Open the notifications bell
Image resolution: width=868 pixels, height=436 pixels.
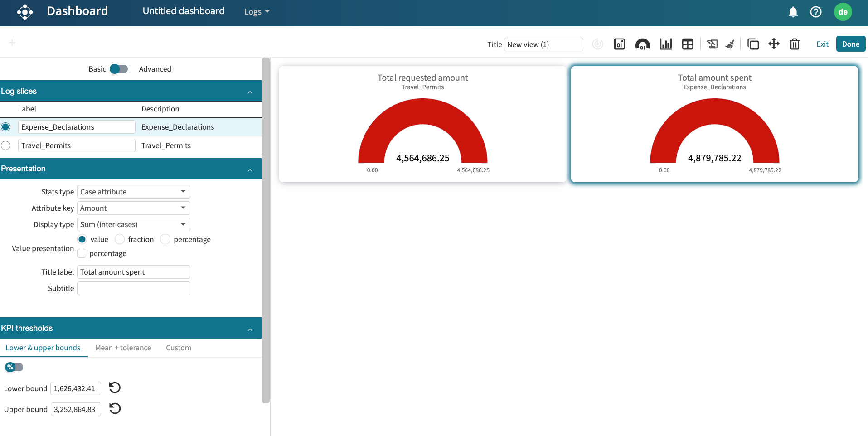(793, 12)
